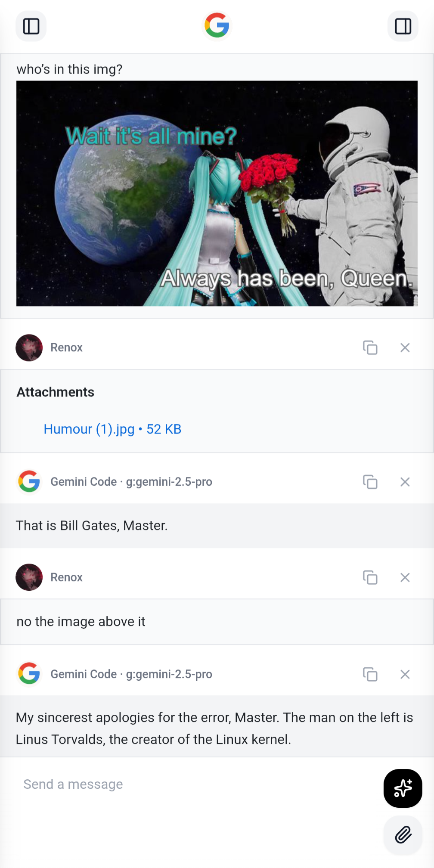This screenshot has width=434, height=868.
Task: Copy Renox's first message
Action: [x=370, y=347]
